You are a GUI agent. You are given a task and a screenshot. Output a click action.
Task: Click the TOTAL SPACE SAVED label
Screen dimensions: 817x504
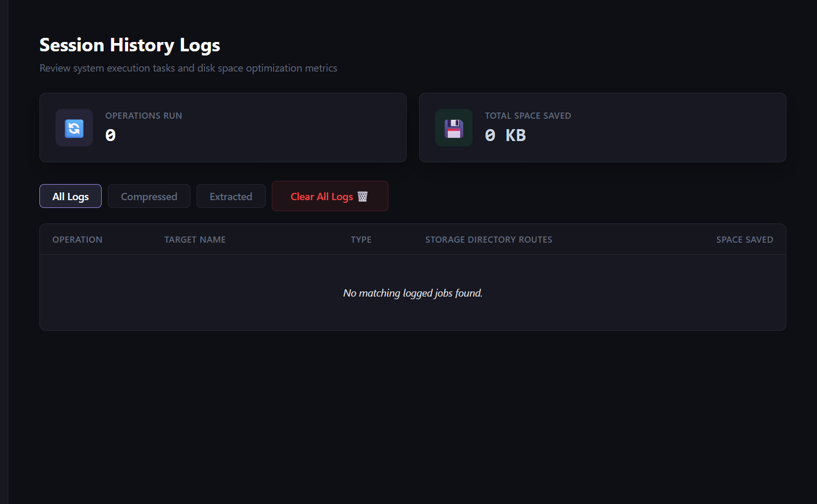(x=528, y=116)
